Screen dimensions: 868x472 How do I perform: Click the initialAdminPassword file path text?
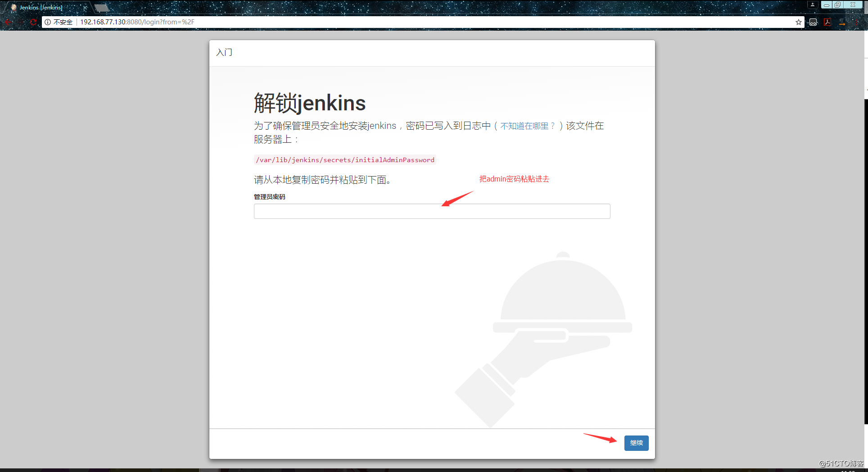point(345,160)
